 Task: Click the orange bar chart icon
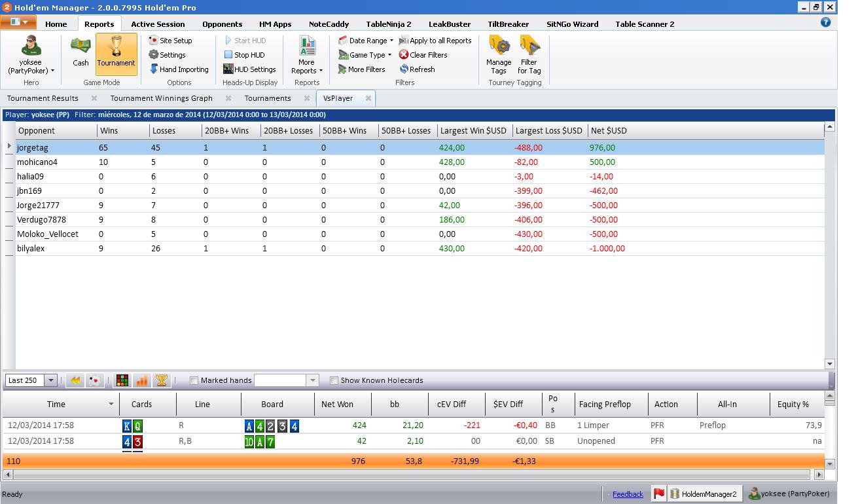point(141,380)
